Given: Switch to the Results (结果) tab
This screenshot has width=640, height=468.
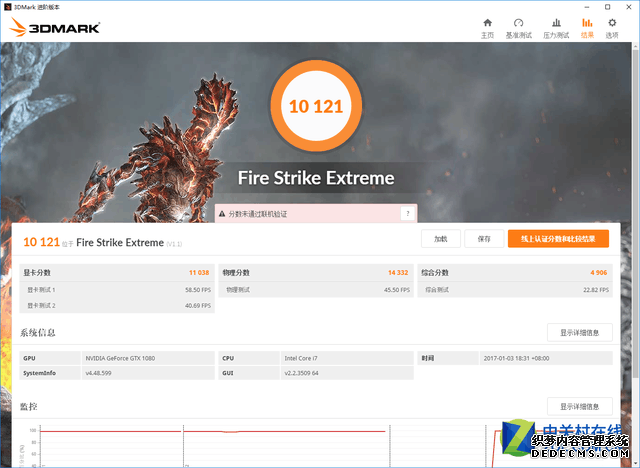Looking at the screenshot, I should click(587, 29).
